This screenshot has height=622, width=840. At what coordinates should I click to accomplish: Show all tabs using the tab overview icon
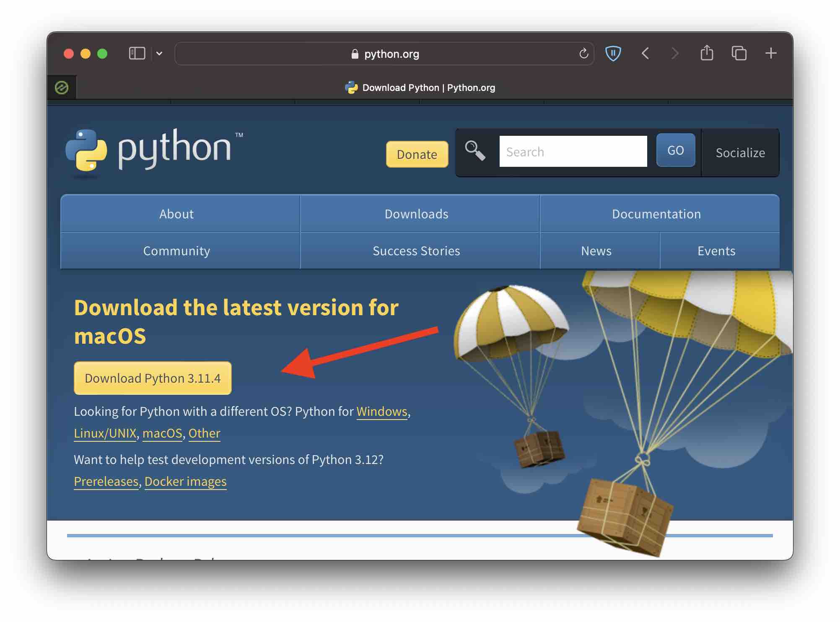[x=739, y=54]
